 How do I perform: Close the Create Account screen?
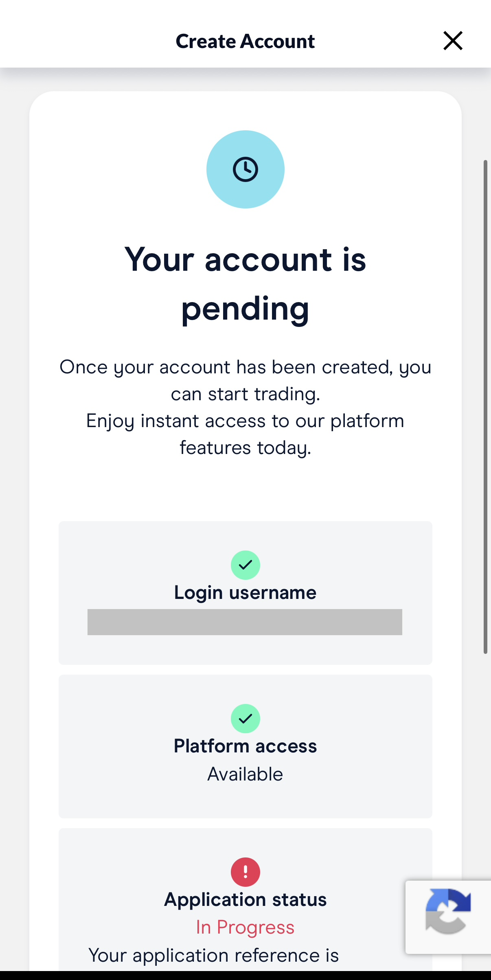coord(452,40)
